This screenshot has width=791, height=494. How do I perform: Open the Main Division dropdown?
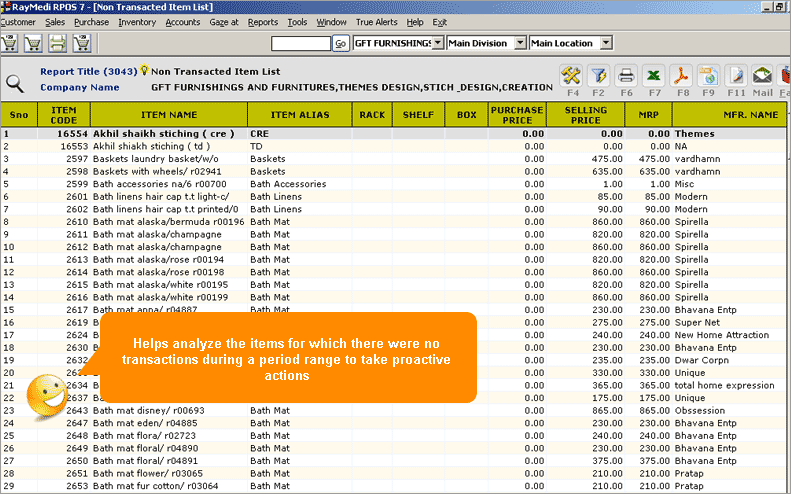[519, 43]
